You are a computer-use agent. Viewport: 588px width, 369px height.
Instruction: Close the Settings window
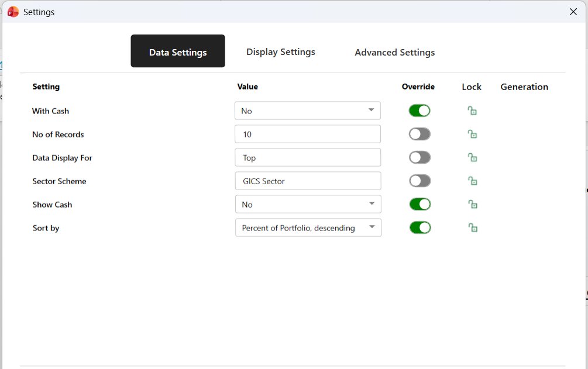point(573,12)
